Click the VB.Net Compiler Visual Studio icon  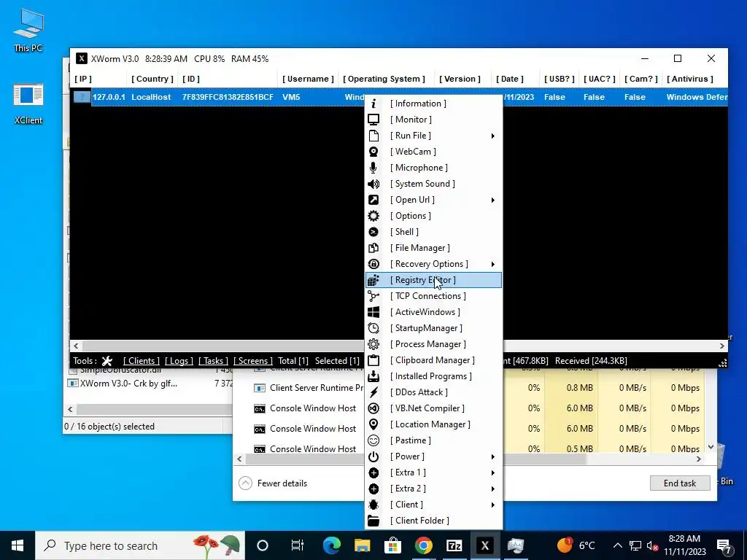pos(373,408)
